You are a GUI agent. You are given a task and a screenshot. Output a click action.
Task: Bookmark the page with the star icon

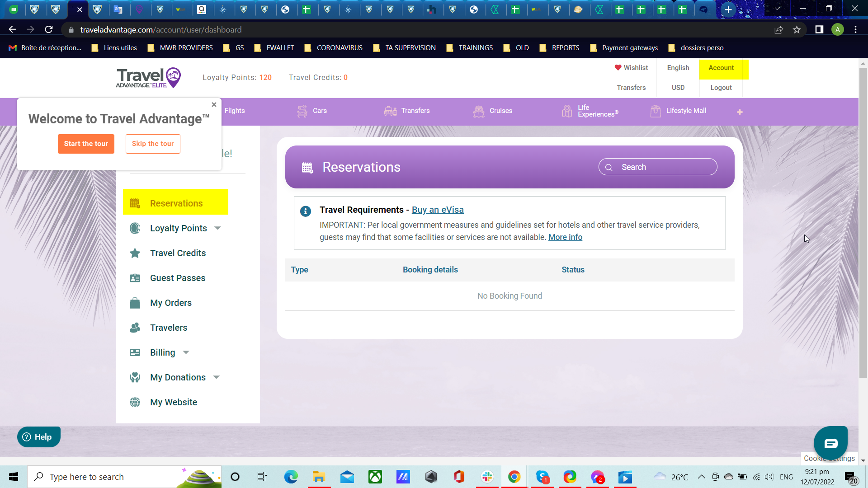pyautogui.click(x=797, y=30)
